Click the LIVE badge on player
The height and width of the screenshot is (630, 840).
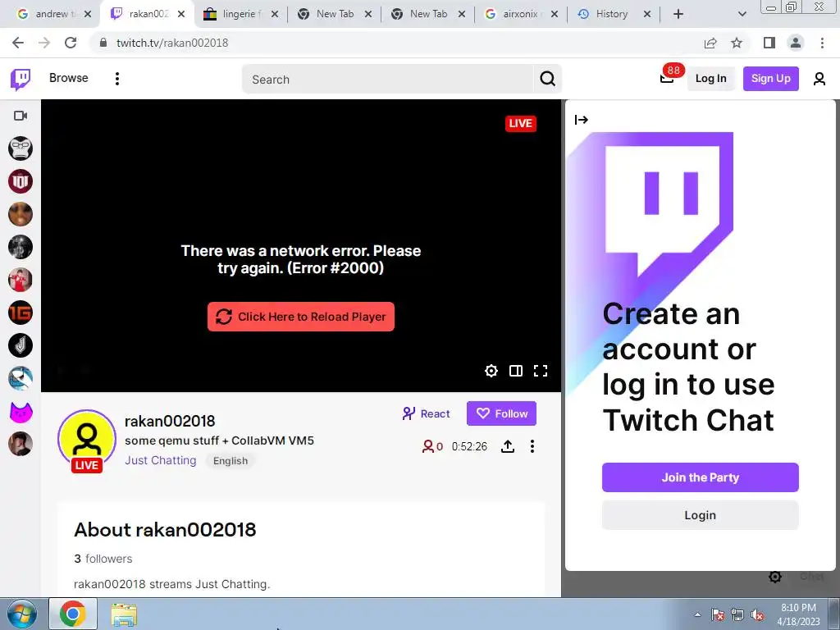pos(520,124)
